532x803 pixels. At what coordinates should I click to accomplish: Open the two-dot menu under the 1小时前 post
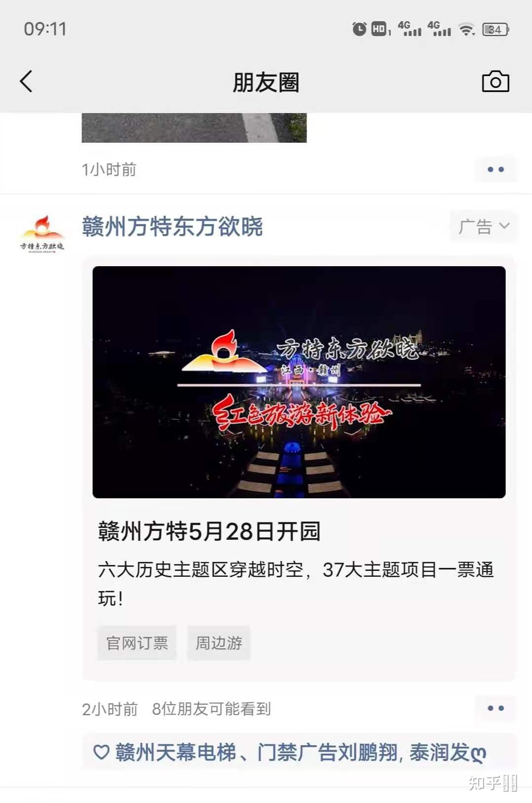[x=495, y=169]
